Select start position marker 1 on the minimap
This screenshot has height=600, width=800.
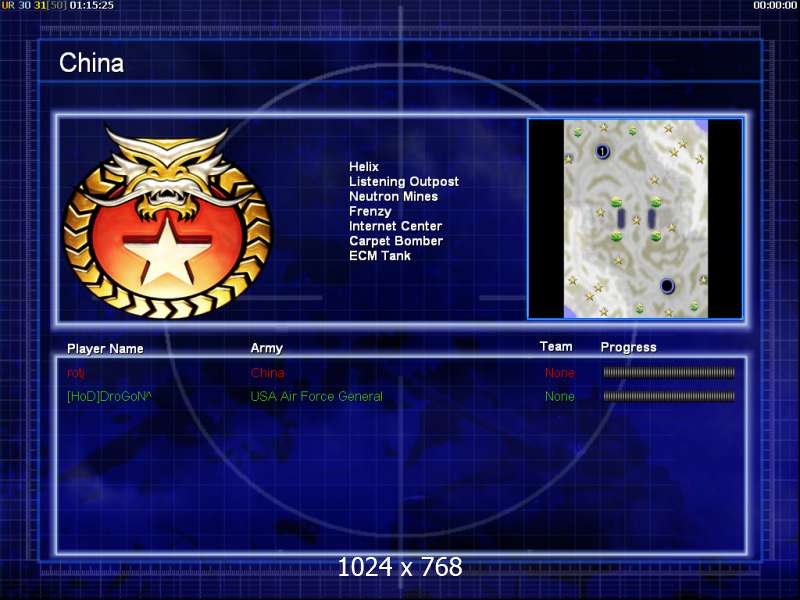pyautogui.click(x=603, y=151)
